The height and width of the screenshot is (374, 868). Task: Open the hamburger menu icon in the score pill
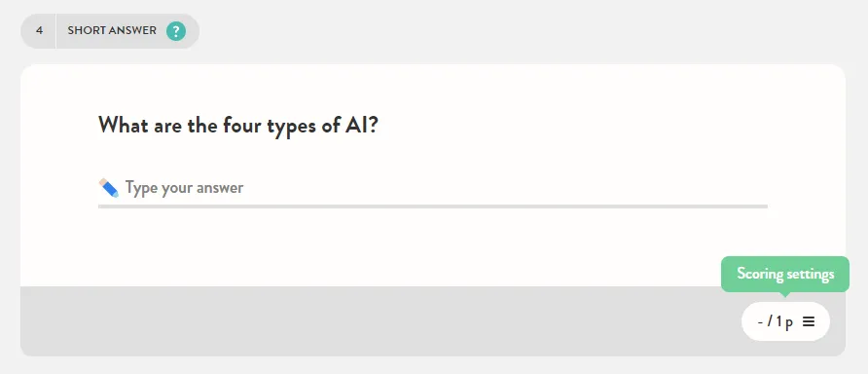[x=809, y=321]
